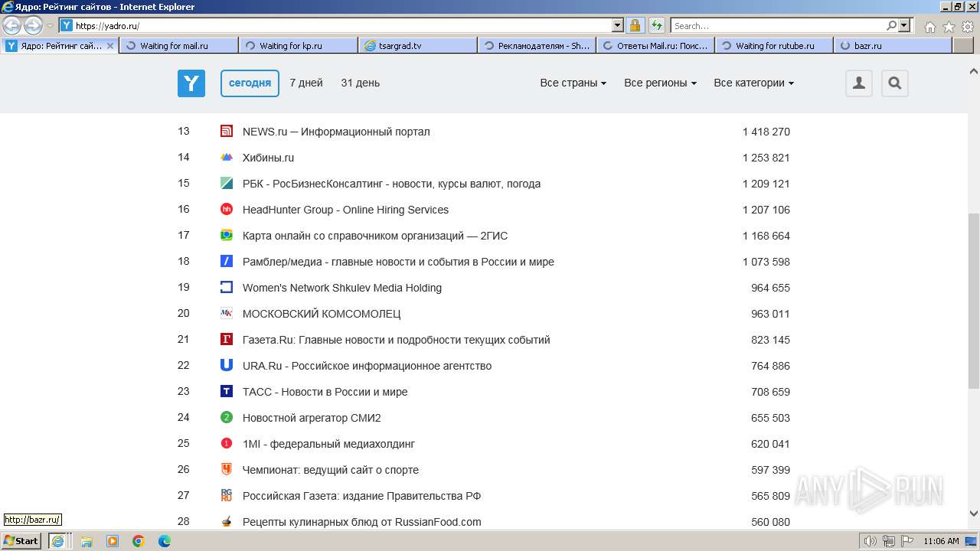Open recent pages dropdown next to Forward

click(51, 26)
